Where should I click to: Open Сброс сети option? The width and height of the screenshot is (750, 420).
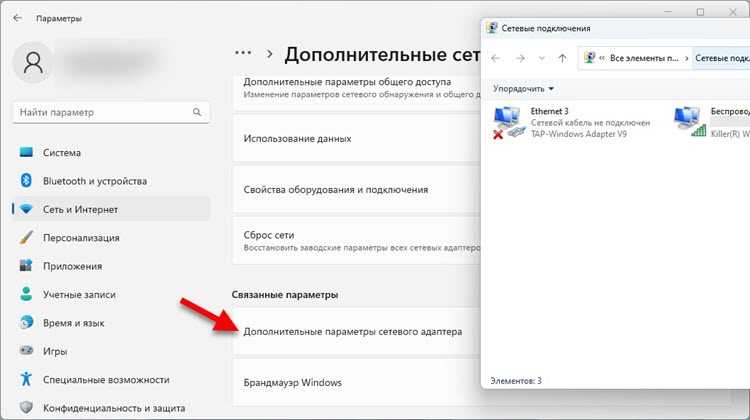click(x=356, y=241)
